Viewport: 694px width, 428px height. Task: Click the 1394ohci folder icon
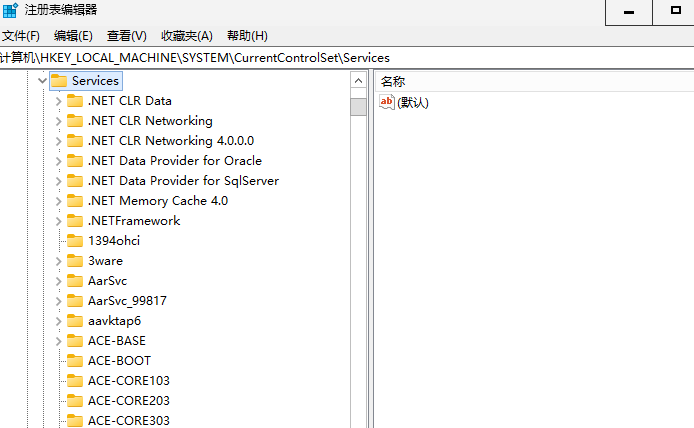pos(75,241)
